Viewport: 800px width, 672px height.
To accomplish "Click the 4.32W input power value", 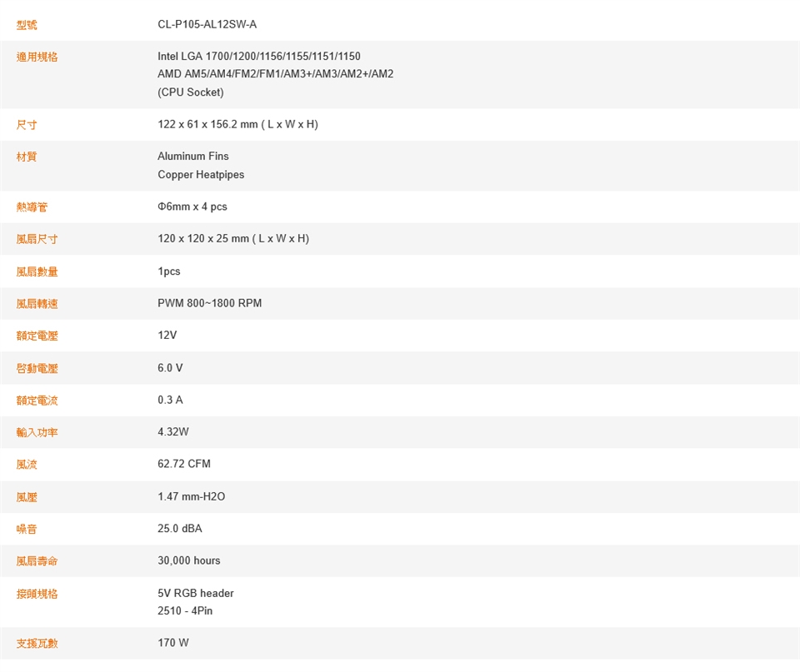I will pos(173,432).
